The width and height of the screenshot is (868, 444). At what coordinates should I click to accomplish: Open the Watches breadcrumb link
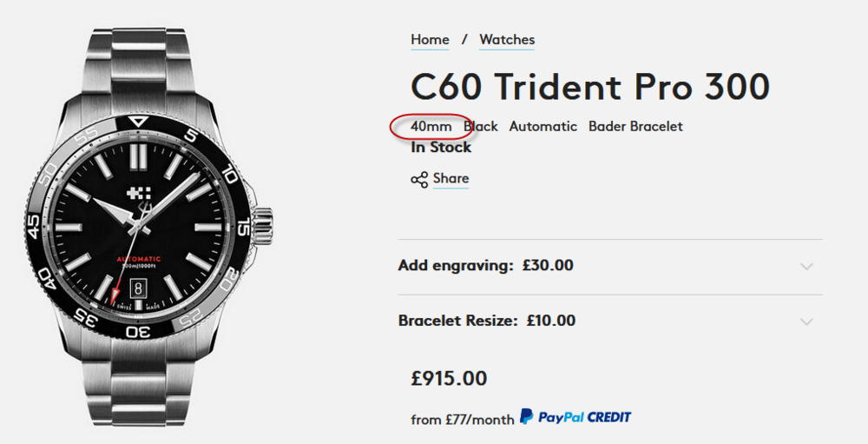[507, 40]
